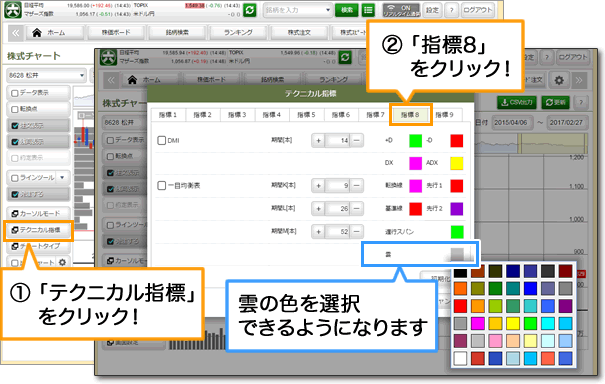The height and width of the screenshot is (384, 605).
Task: Click green 遅行スパン color swatch
Action: click(457, 232)
